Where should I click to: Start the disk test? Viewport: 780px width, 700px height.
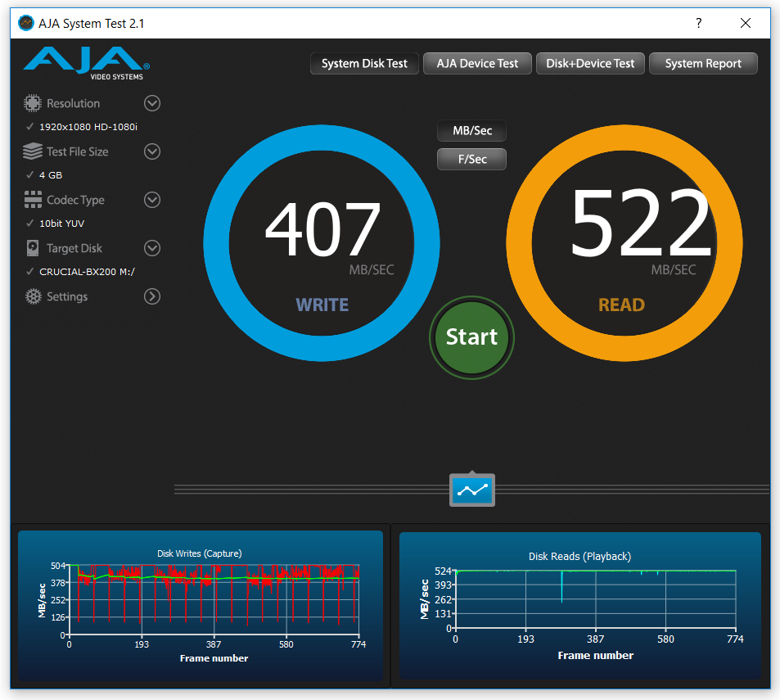point(471,337)
